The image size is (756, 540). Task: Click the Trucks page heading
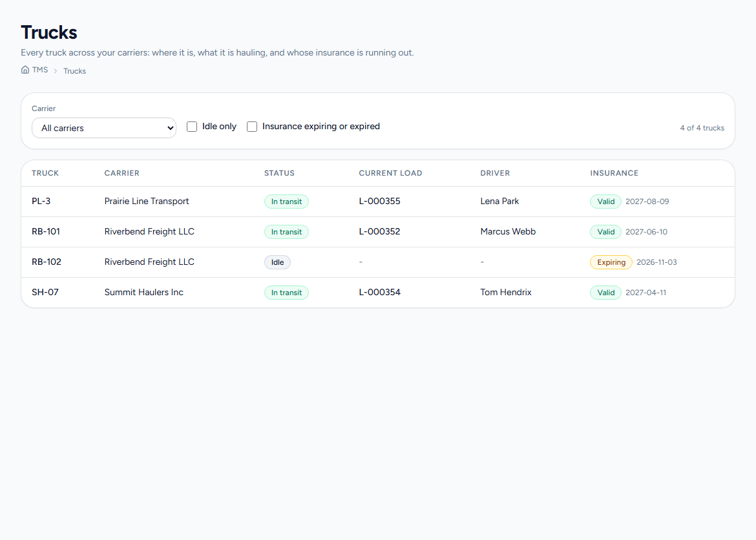(48, 32)
